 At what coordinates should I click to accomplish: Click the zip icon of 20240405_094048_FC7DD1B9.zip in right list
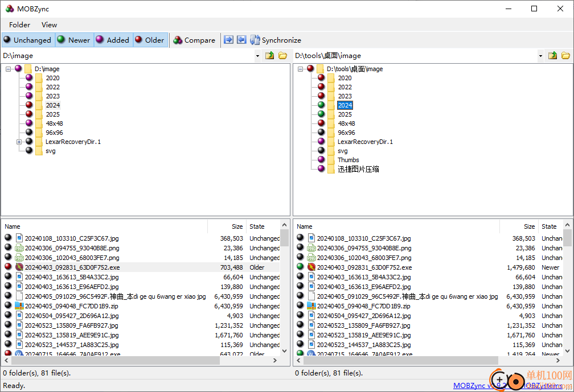311,306
